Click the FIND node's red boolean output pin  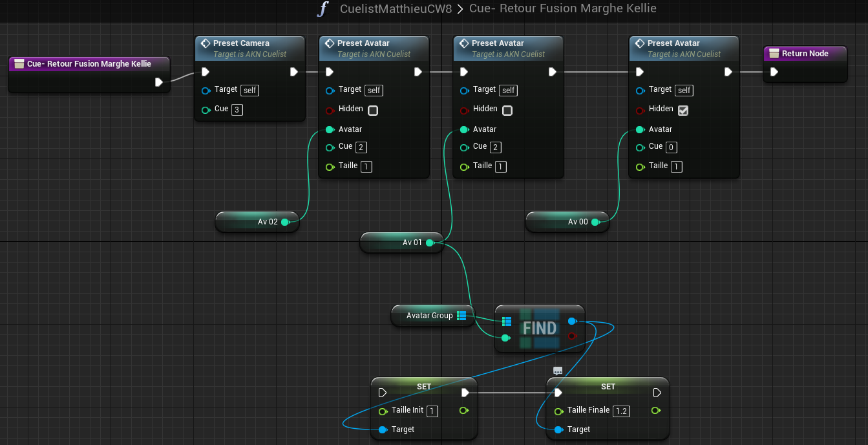click(x=571, y=336)
